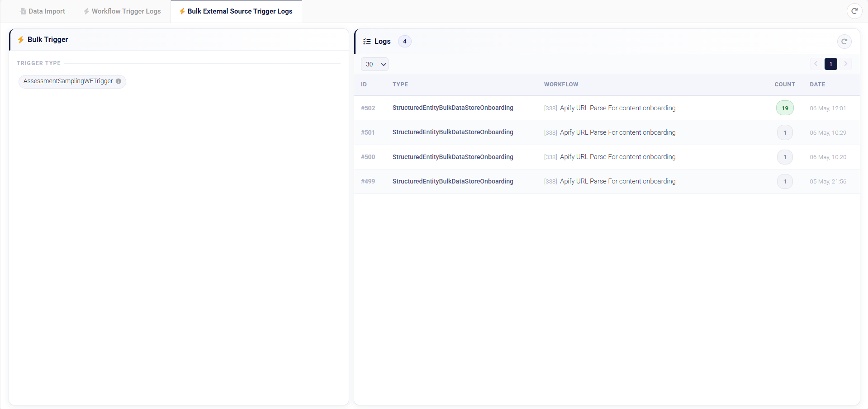Select the AssessmentSamplingWFTrigger trigger type chip
The width and height of the screenshot is (868, 409).
coord(72,81)
